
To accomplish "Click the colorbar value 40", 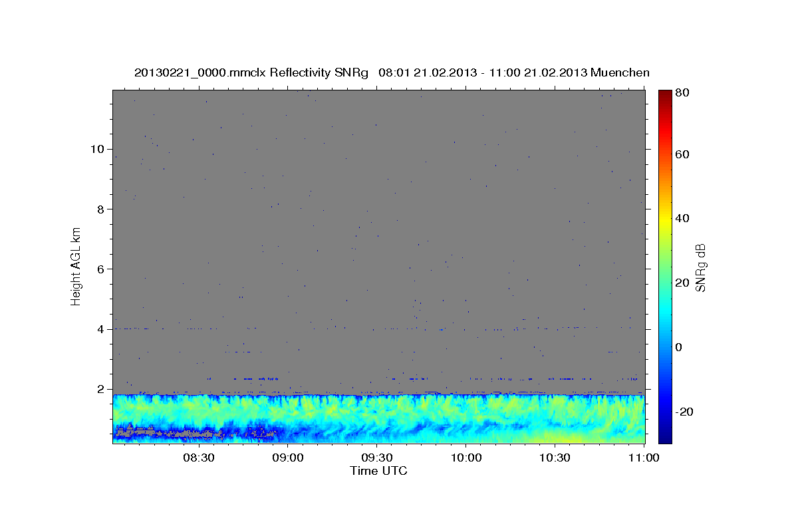I will point(682,218).
